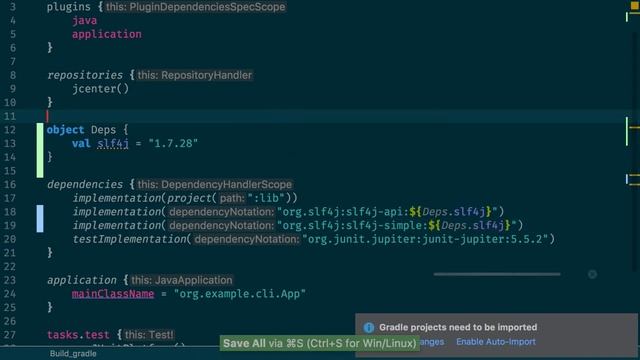The image size is (640, 360).
Task: Click the blue info icon in Gradle notification
Action: click(369, 327)
